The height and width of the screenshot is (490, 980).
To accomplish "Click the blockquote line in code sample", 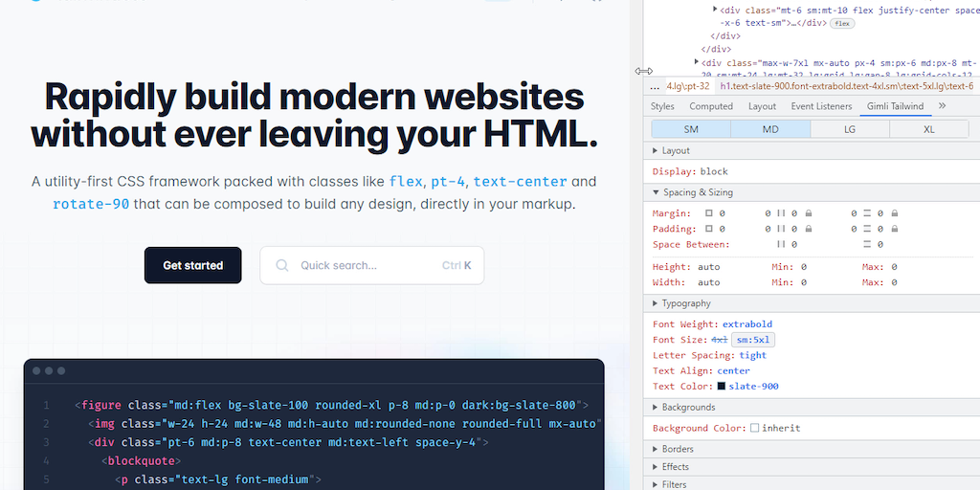I will click(142, 461).
